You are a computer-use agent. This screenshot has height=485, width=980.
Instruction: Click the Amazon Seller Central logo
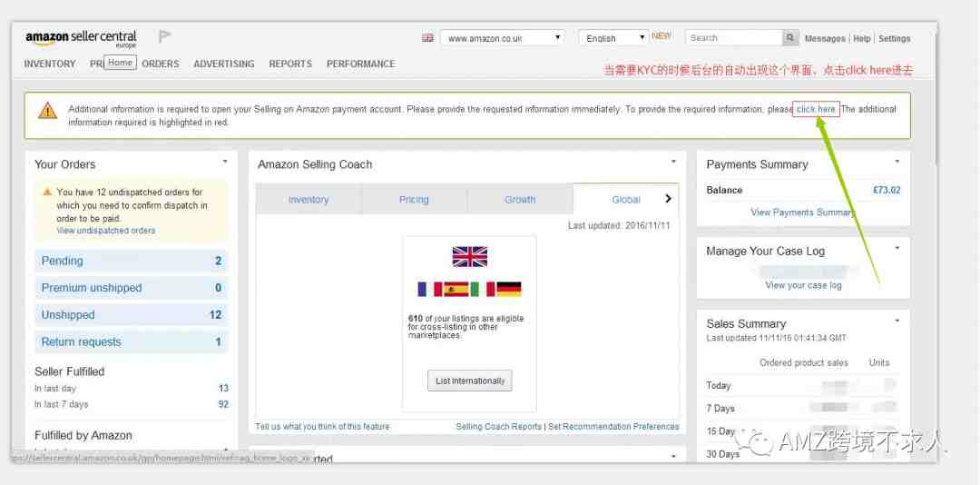81,39
